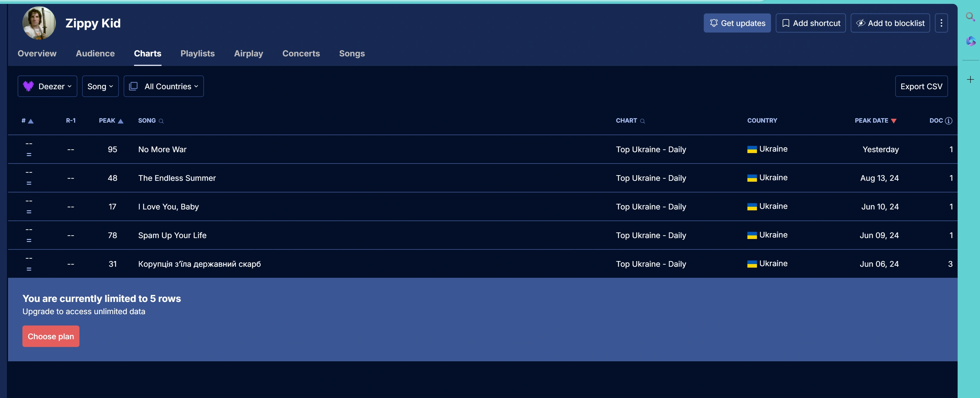Image resolution: width=980 pixels, height=398 pixels.
Task: Go to the Audience tab
Action: pyautogui.click(x=95, y=54)
